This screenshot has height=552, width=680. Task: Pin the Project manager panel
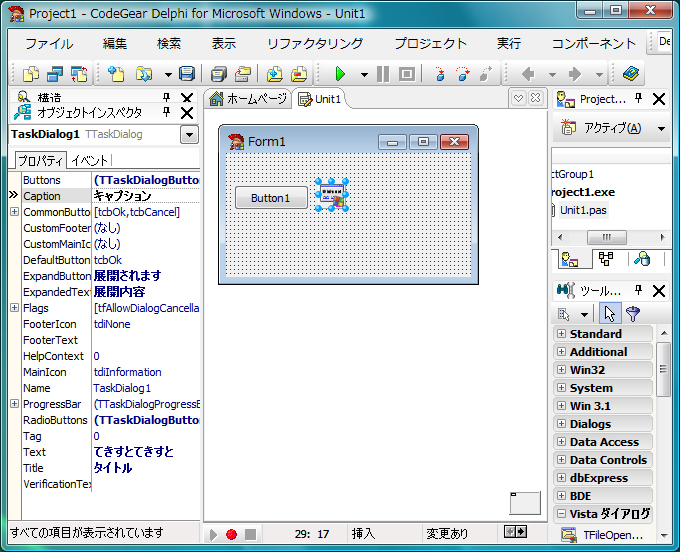click(638, 98)
